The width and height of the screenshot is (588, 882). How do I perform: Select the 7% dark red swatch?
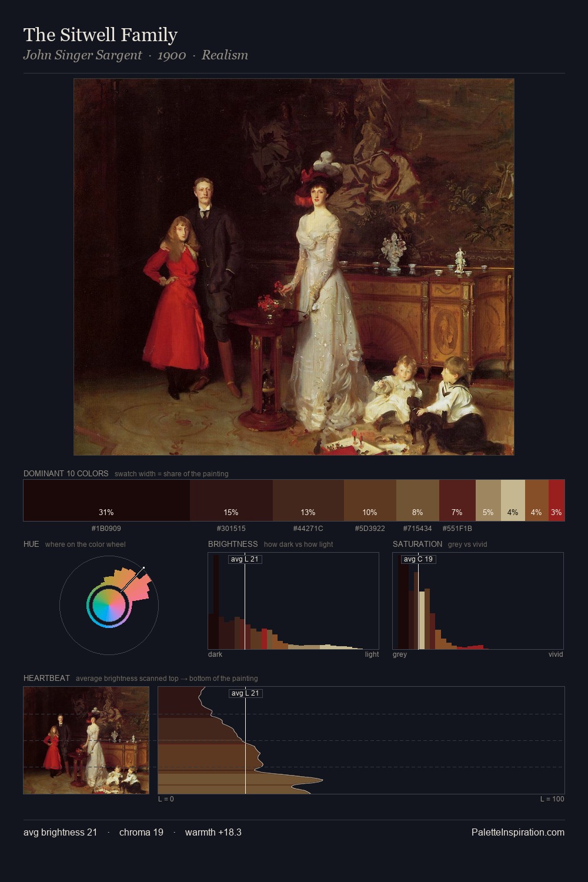click(x=457, y=500)
